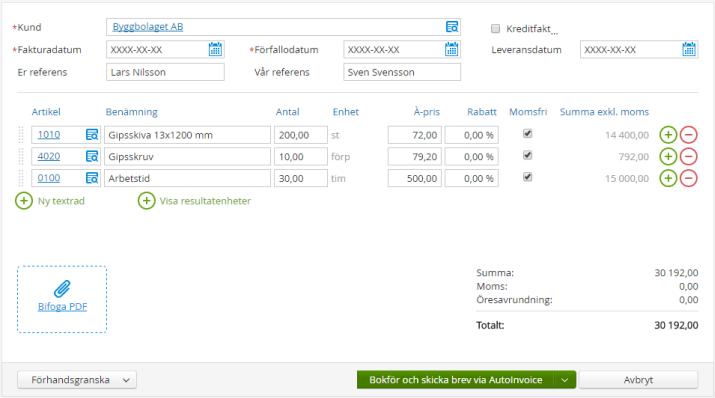This screenshot has height=398, width=715.
Task: Click Summa exkl. moms column header
Action: [604, 112]
